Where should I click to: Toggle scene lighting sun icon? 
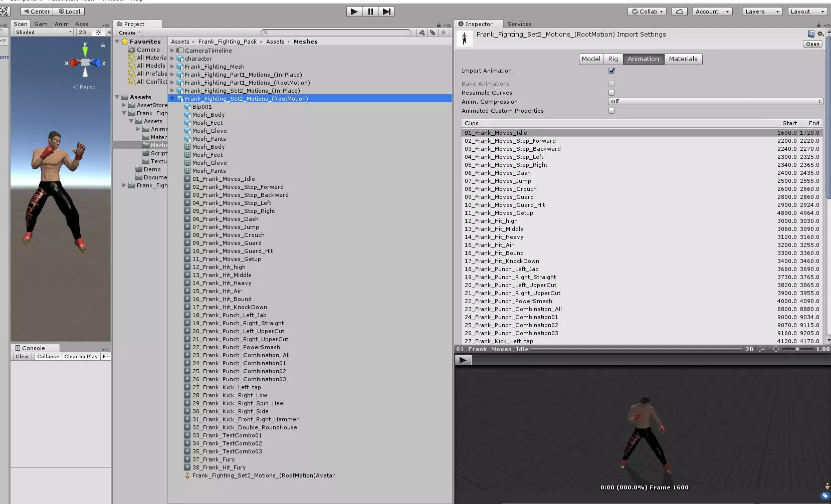[x=98, y=32]
